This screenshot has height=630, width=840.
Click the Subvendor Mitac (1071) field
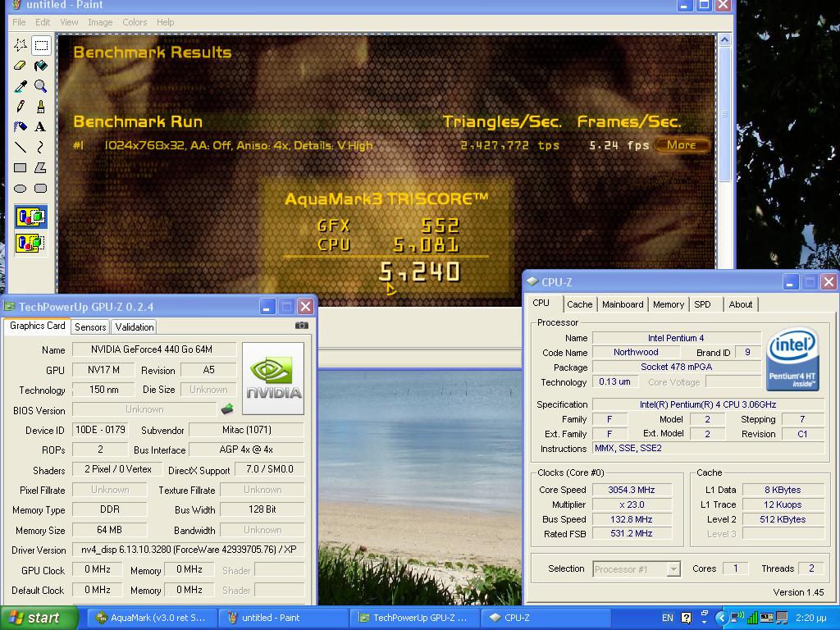point(246,430)
